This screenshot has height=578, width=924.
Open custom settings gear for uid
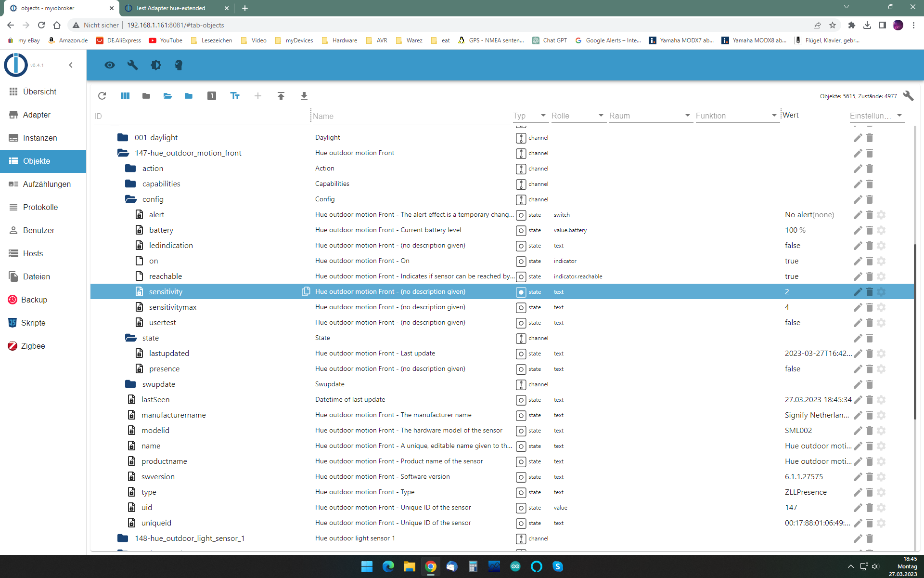[881, 508]
